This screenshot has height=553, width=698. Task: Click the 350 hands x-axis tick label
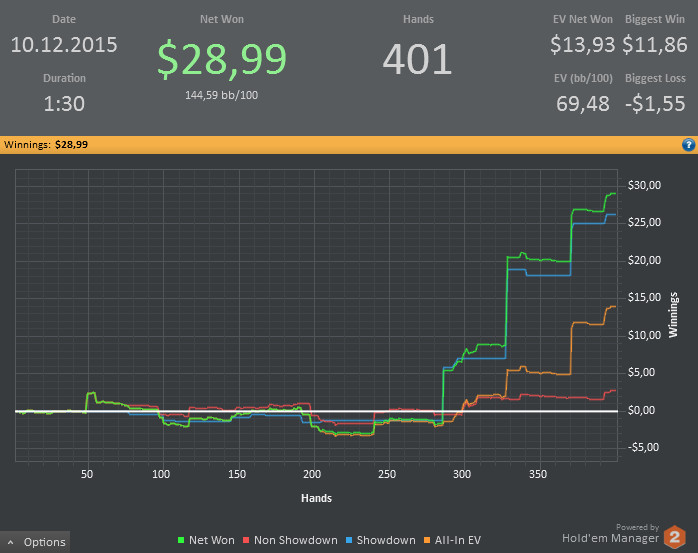tap(538, 474)
